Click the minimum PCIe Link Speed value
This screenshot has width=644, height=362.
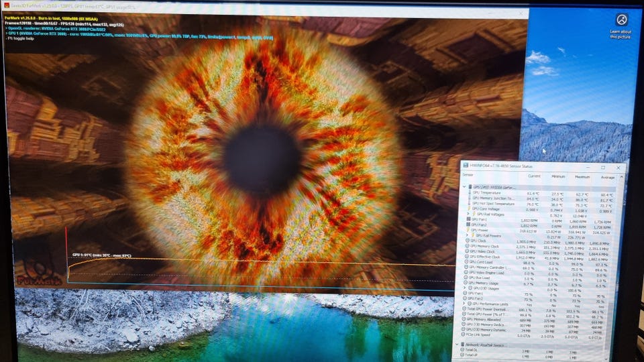pos(547,337)
